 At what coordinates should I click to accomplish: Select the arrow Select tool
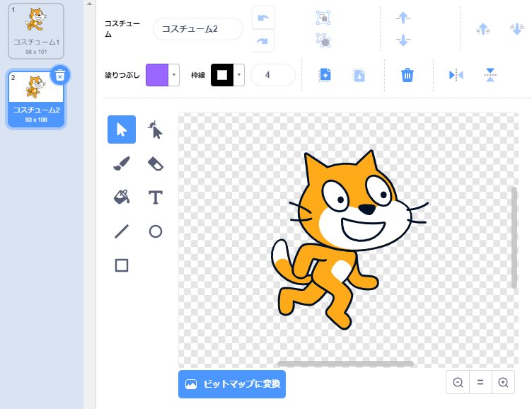pos(122,129)
